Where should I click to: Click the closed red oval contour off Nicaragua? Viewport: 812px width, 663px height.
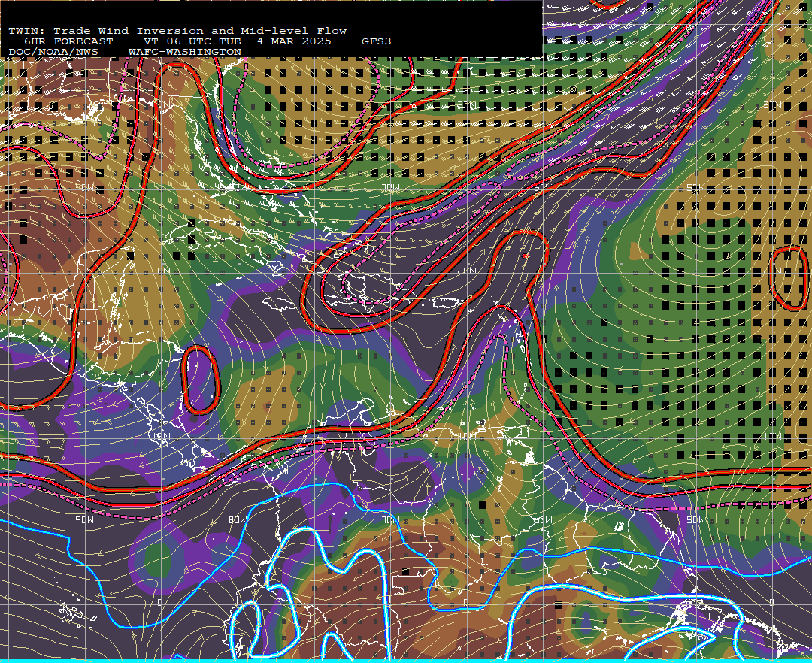(201, 380)
